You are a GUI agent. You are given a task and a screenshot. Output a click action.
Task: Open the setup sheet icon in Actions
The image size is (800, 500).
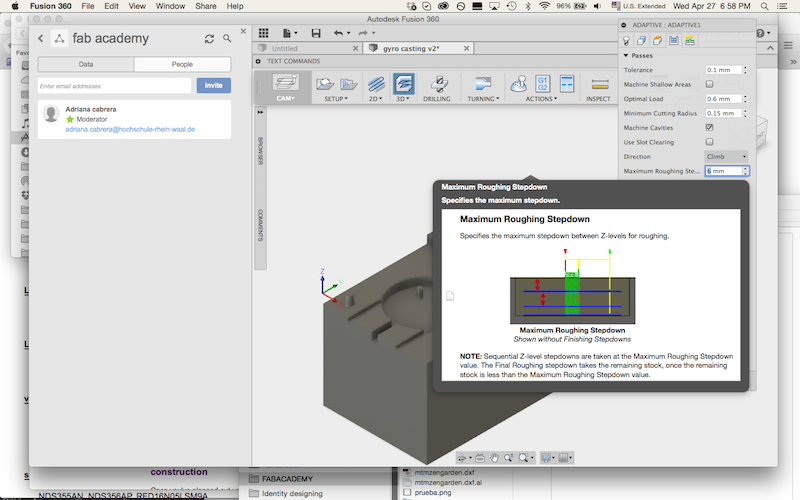pos(567,84)
